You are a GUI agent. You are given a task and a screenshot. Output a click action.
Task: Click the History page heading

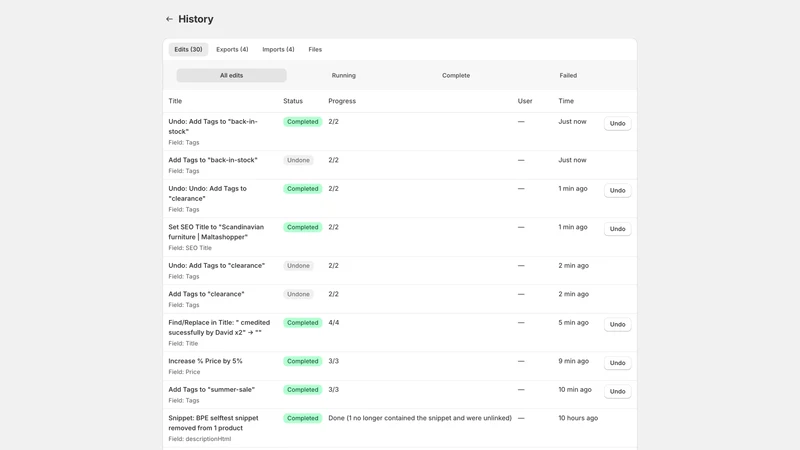(196, 19)
